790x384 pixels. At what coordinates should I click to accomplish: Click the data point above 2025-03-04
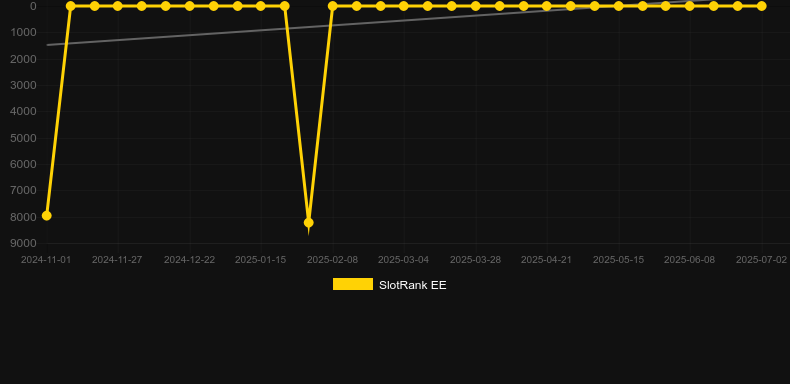[404, 6]
